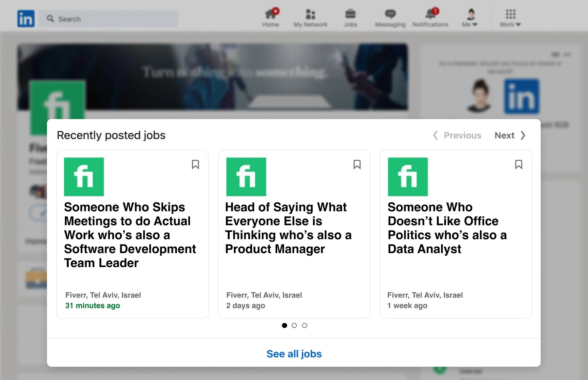Open the Head of Saying What Everyone Else job title
This screenshot has height=380, width=588.
point(288,228)
